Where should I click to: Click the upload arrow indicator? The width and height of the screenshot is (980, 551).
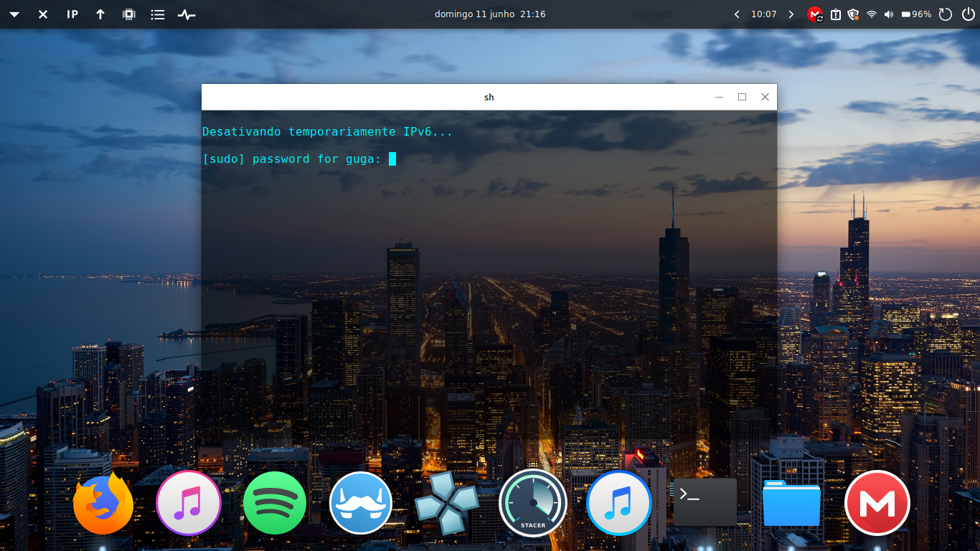point(100,14)
